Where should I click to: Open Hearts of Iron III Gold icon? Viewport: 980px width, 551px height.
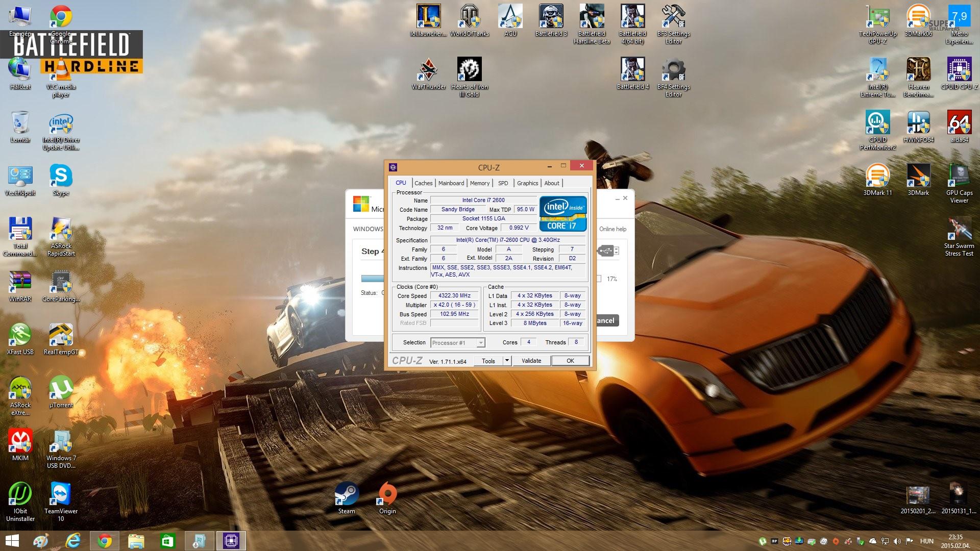point(470,78)
